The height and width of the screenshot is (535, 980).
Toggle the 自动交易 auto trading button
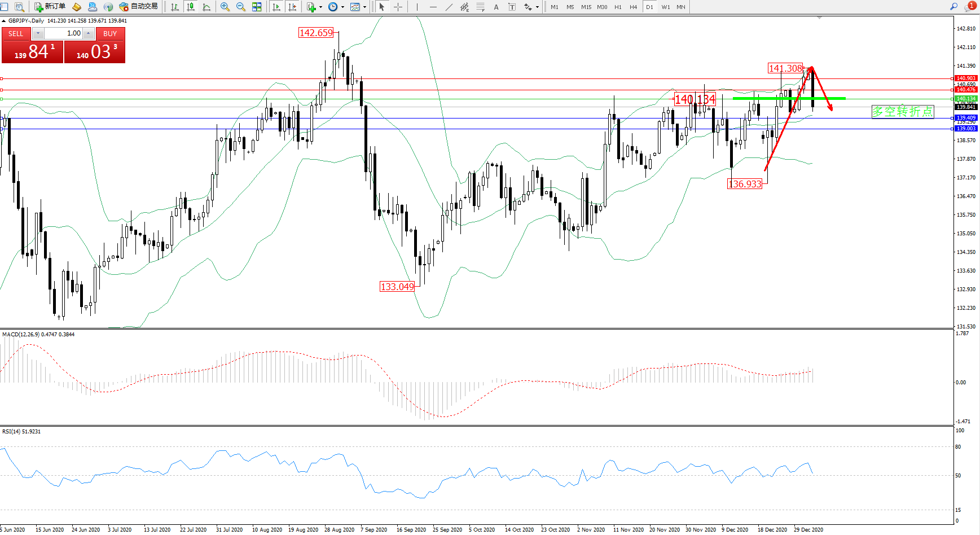139,7
